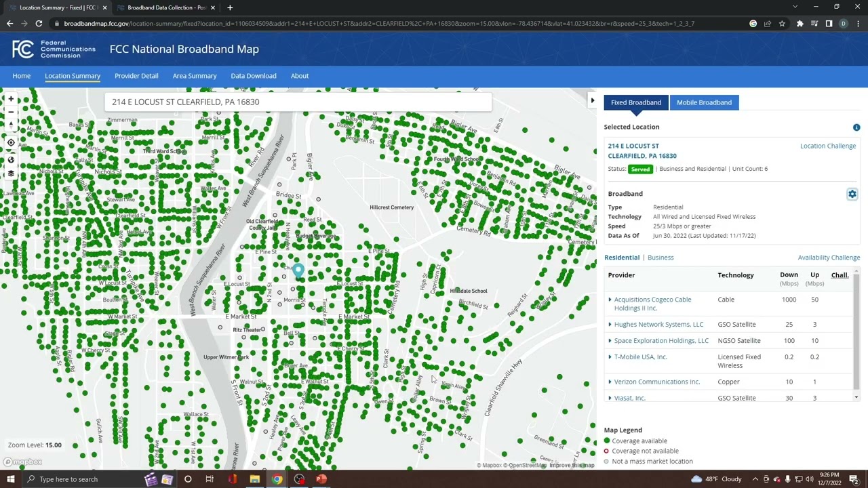Image resolution: width=868 pixels, height=488 pixels.
Task: Open Chrome media control icon
Action: [814, 23]
